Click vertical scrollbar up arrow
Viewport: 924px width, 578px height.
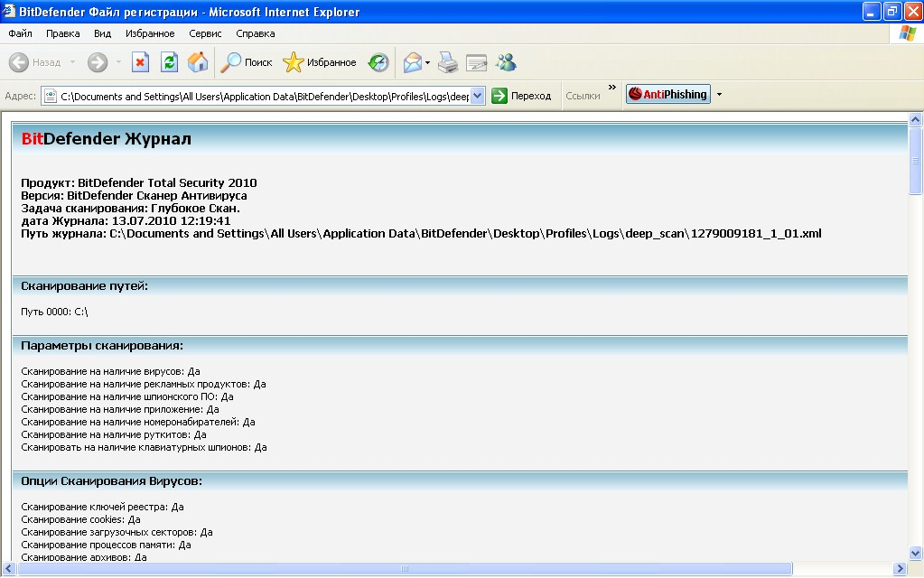(915, 119)
